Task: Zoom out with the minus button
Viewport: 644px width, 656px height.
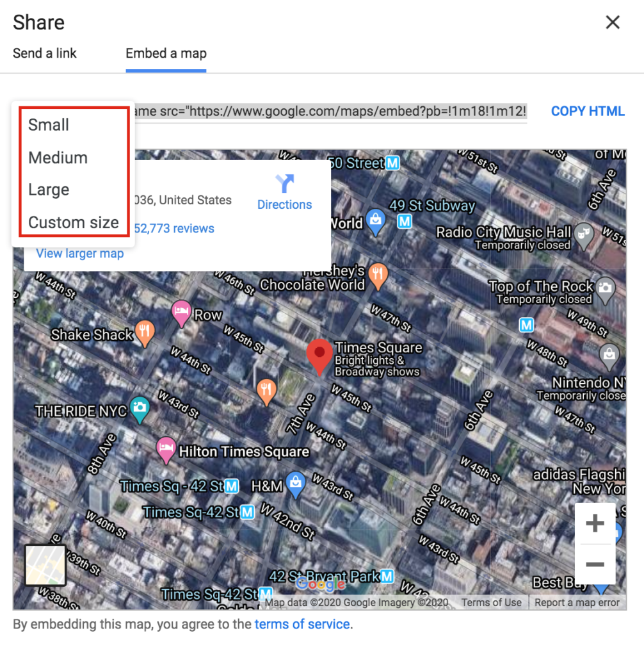Action: (595, 564)
